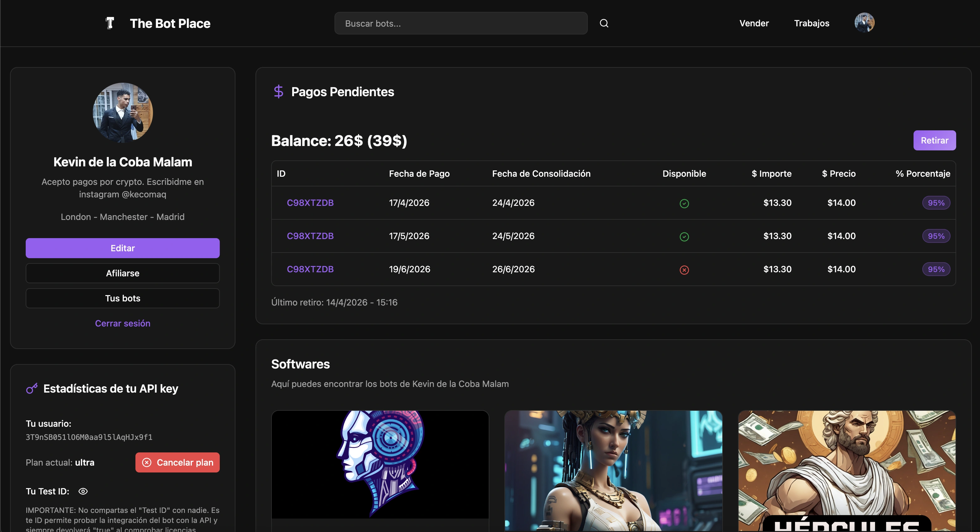
Task: Click the Último retiro timestamp text
Action: 335,302
